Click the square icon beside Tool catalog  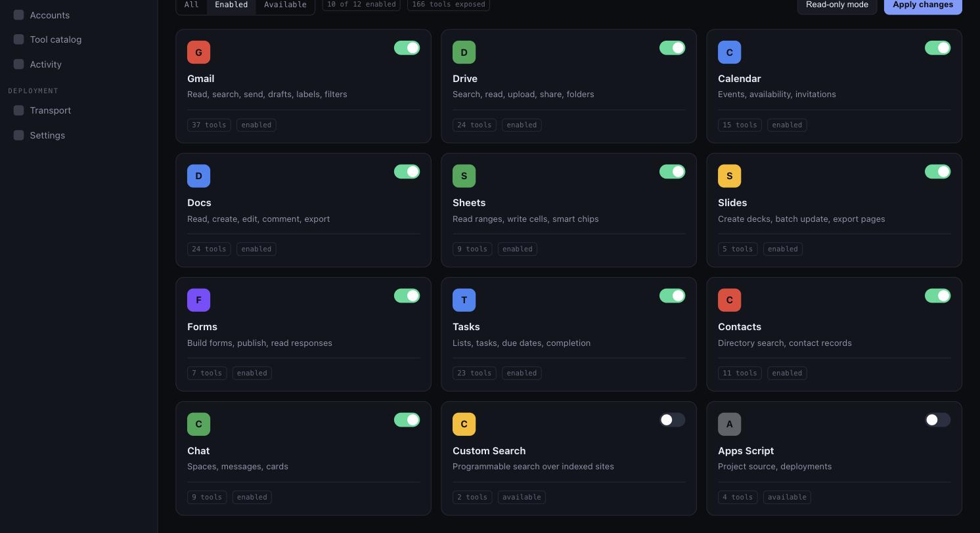[x=18, y=39]
